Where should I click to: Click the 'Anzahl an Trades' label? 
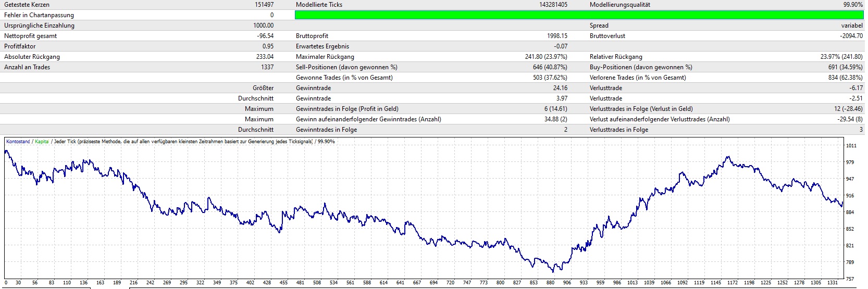[x=27, y=67]
